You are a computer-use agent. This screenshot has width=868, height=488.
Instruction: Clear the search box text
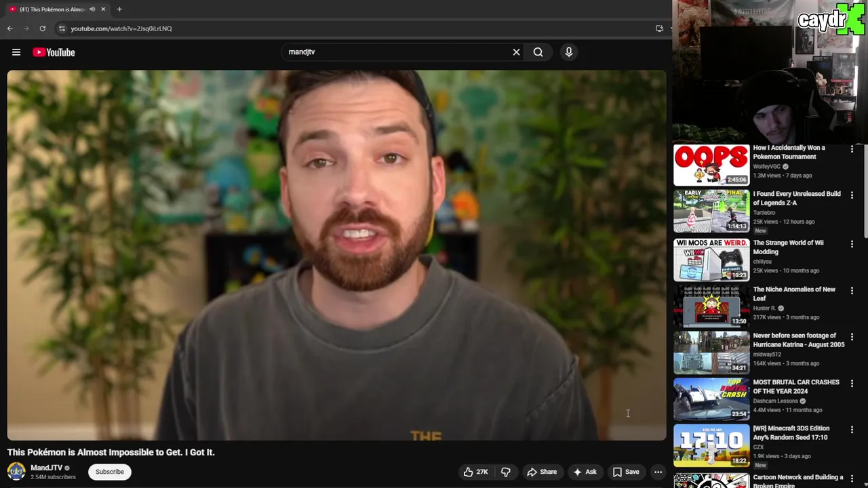point(516,52)
